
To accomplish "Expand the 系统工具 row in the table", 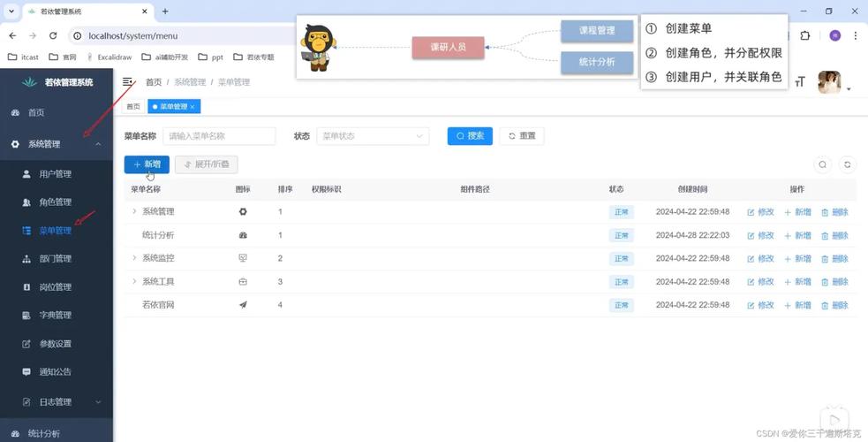I will [x=134, y=282].
